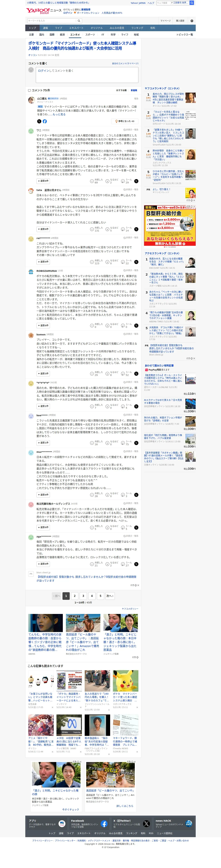Viewport: 221px width, 868px height.
Task: Expand 返信1件 reply under kee's comment
Action: click(x=43, y=443)
